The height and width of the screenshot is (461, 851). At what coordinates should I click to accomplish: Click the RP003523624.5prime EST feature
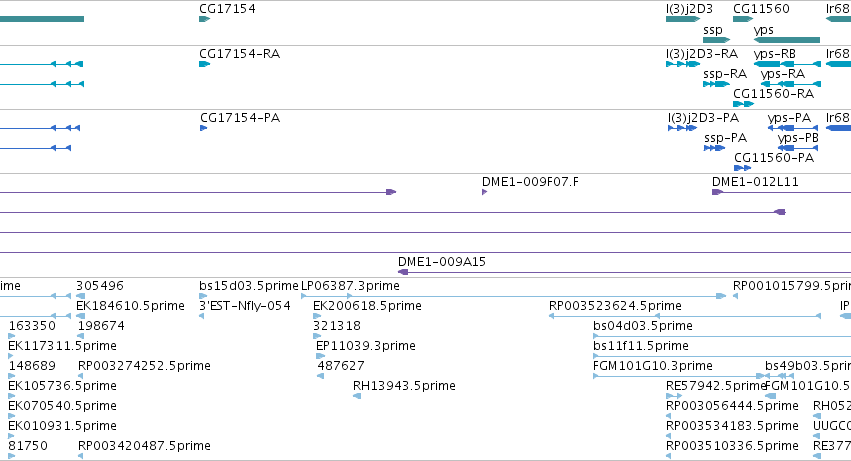[684, 316]
